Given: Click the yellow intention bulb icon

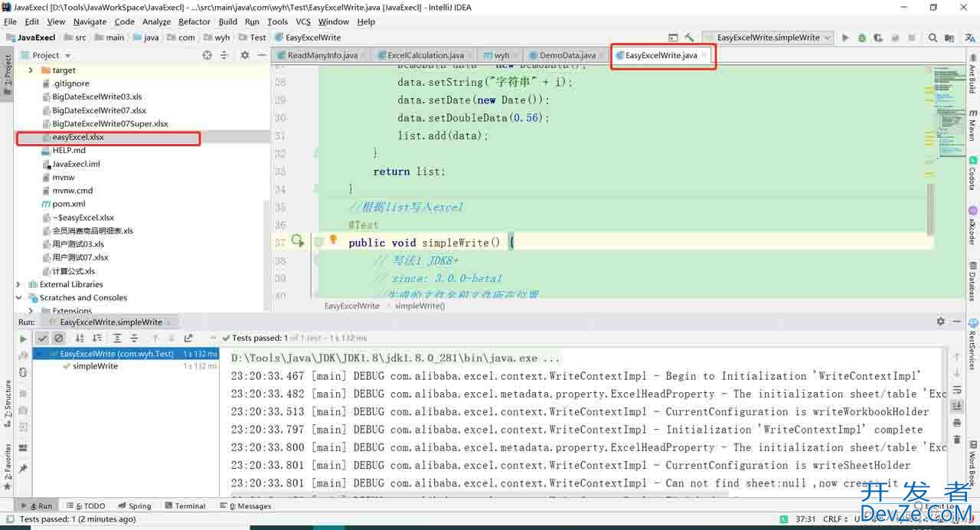Looking at the screenshot, I should (x=333, y=240).
